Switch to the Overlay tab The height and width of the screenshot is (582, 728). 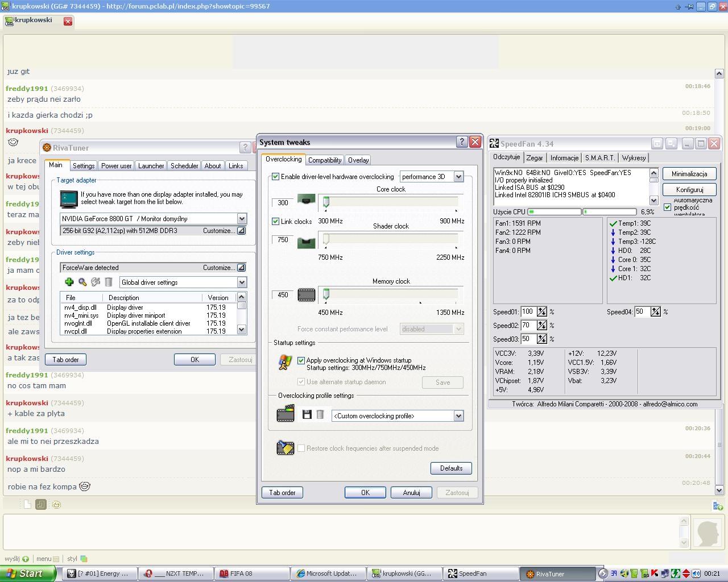click(358, 160)
